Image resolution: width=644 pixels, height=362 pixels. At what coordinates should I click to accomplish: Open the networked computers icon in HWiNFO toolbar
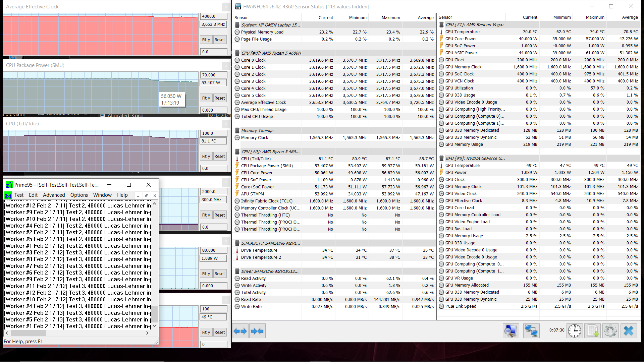[x=531, y=331]
